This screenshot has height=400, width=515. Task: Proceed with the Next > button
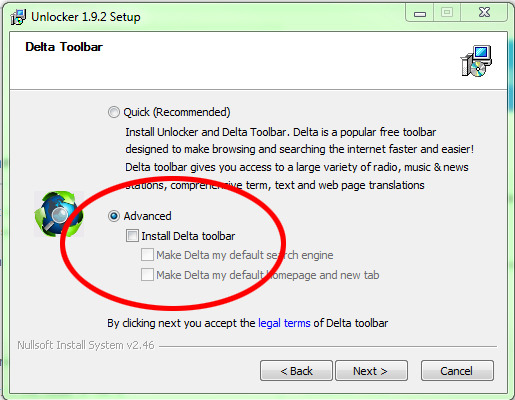coord(371,371)
